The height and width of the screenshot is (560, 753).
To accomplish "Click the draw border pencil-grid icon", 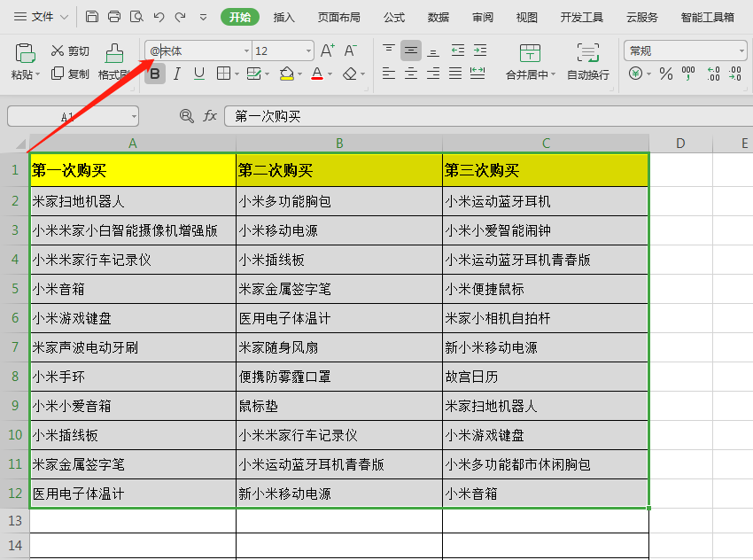I will [x=253, y=74].
